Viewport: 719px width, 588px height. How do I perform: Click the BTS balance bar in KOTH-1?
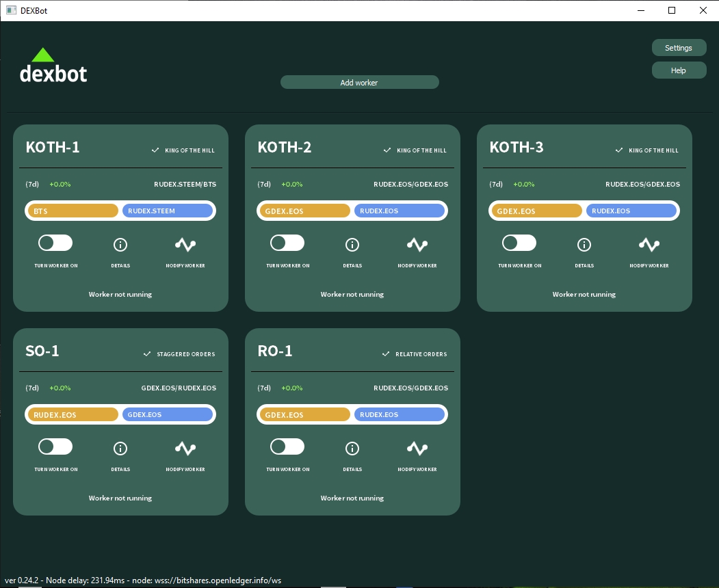pyautogui.click(x=73, y=211)
